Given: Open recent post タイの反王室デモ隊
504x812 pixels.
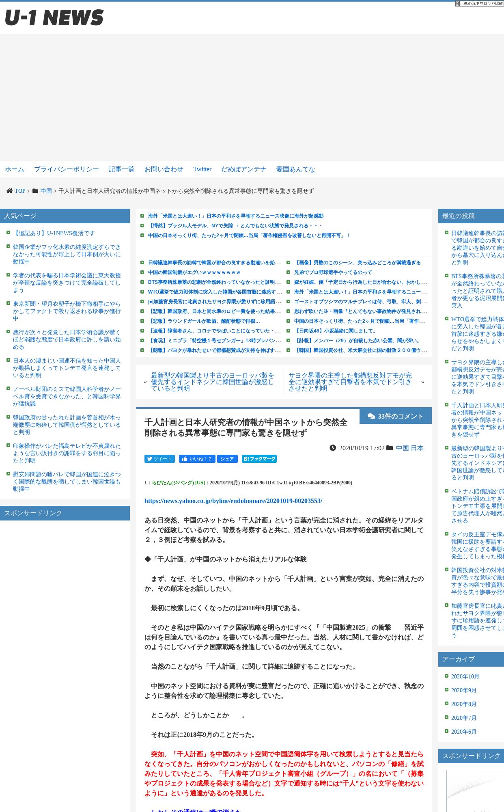Looking at the screenshot, I should 478,545.
